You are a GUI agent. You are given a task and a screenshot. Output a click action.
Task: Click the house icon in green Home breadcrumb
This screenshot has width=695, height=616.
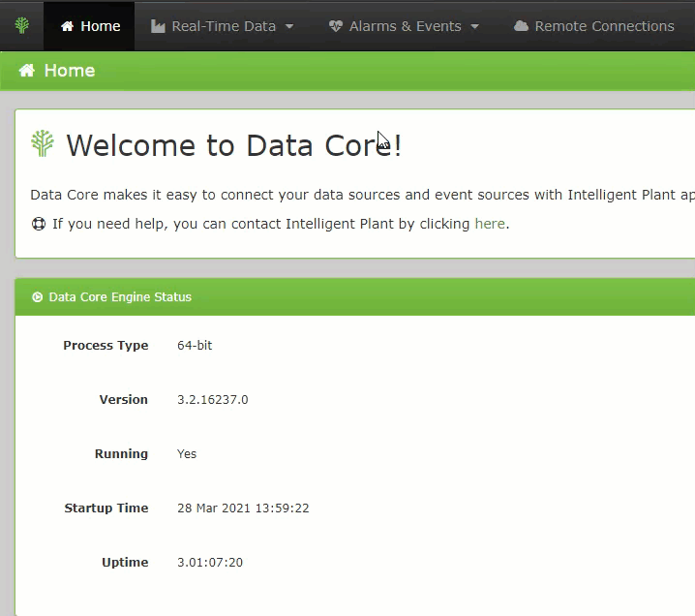pos(26,70)
